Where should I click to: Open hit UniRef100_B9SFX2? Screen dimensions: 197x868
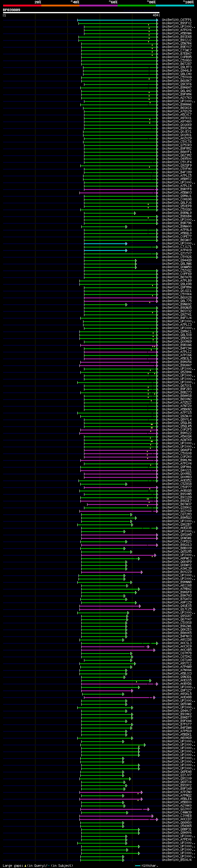coord(177,23)
